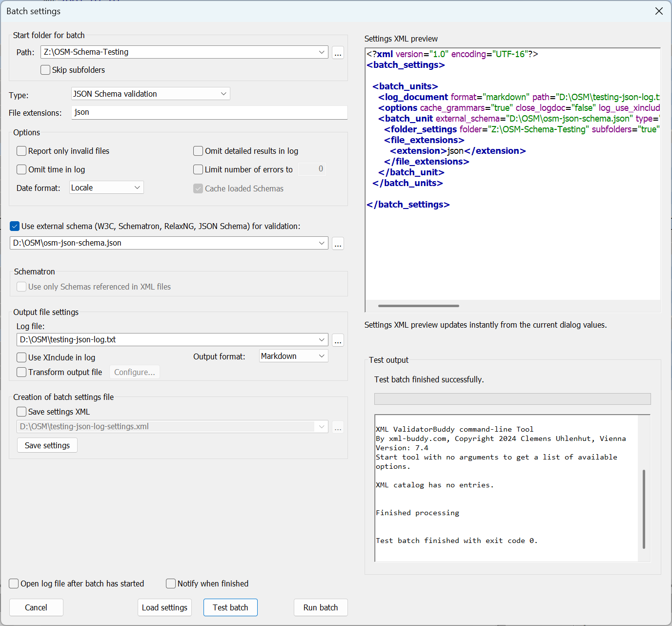
Task: Click the batch_settings opening tag line
Action: [406, 65]
